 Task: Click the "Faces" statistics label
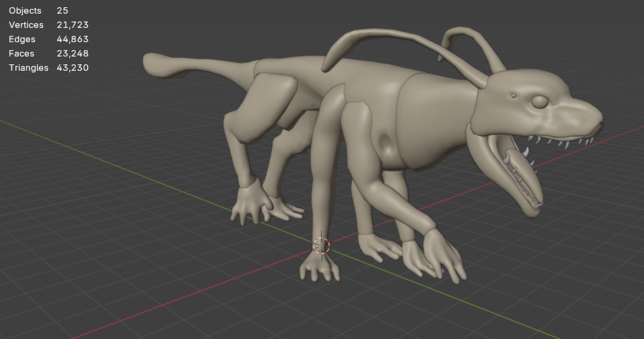(21, 53)
